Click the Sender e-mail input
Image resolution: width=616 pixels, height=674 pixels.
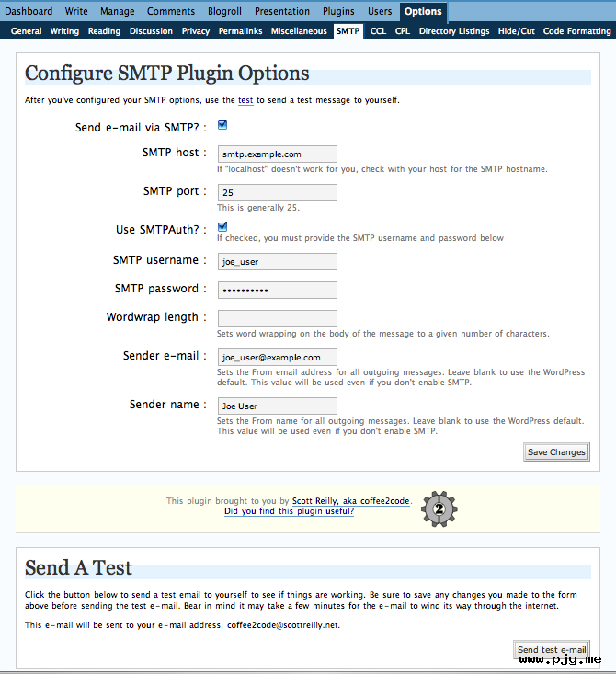tap(278, 357)
